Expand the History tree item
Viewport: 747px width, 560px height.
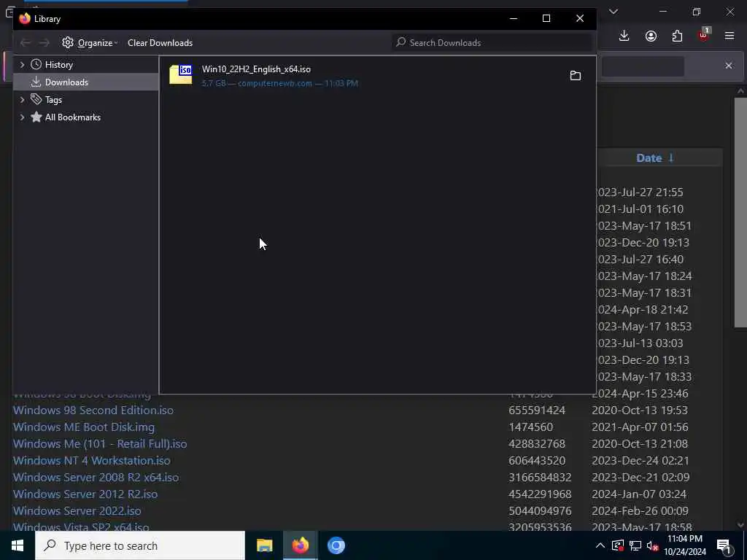(22, 65)
